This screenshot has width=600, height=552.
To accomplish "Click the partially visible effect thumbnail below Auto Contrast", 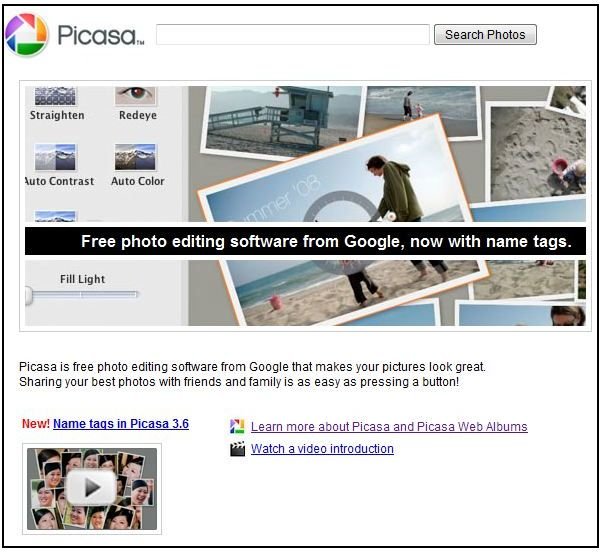I will tap(55, 216).
